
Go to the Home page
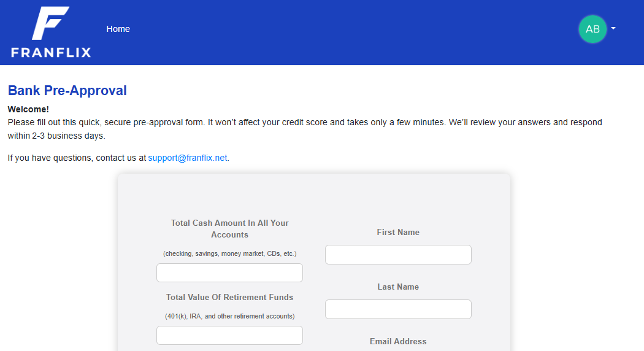118,29
